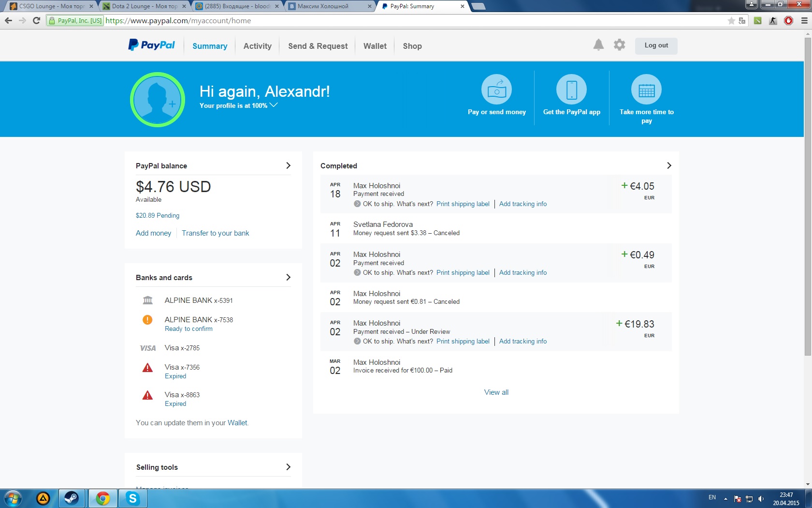Click the Get the PayPal app icon
The height and width of the screenshot is (508, 812).
coord(571,90)
